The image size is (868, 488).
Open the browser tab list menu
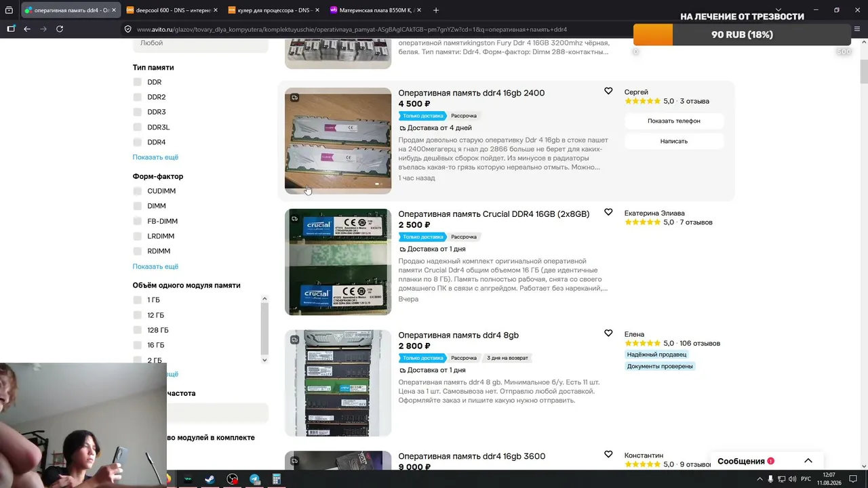tap(9, 10)
